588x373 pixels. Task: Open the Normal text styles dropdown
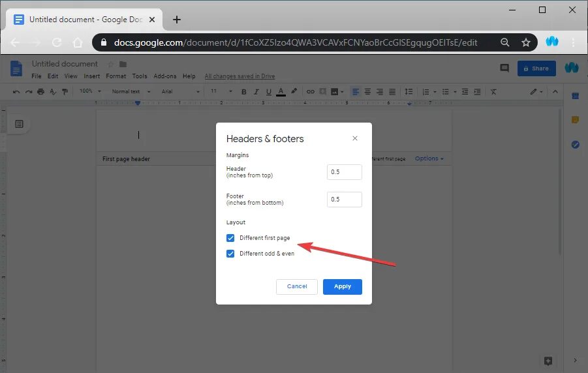coord(131,91)
